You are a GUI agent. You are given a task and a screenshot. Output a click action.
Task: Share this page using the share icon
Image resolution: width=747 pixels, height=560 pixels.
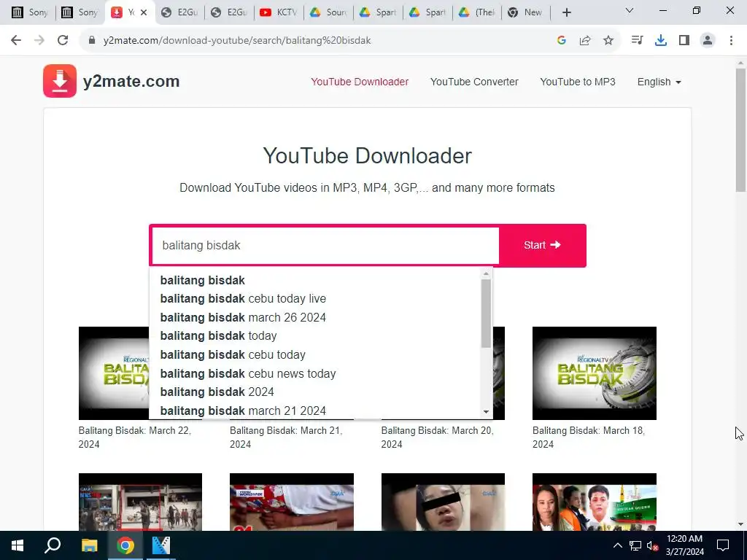(x=585, y=41)
